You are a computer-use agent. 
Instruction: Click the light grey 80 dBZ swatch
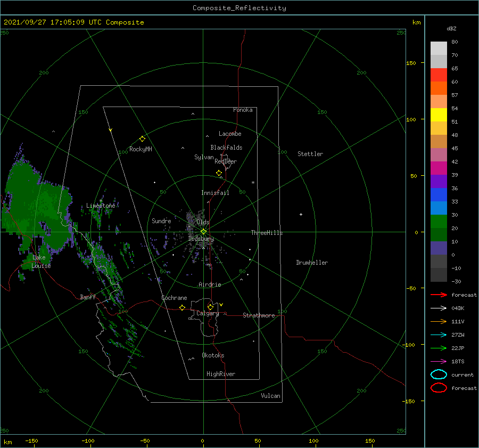coord(439,48)
